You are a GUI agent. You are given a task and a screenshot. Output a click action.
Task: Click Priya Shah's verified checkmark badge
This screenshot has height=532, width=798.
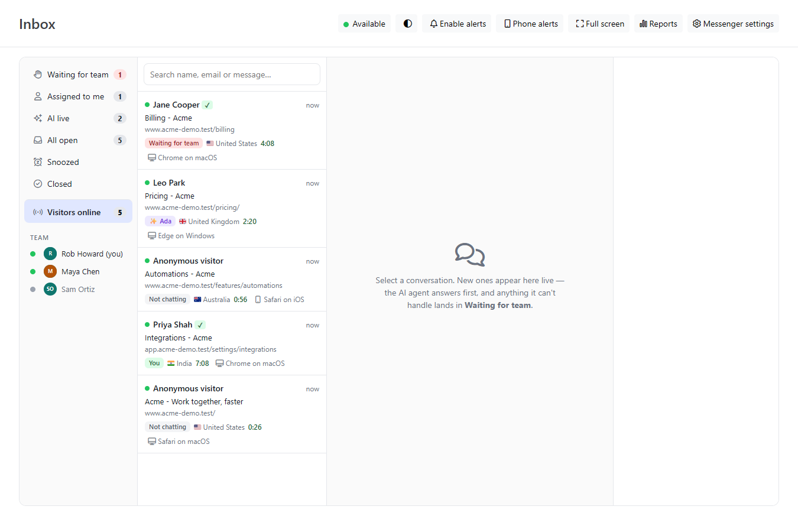[200, 325]
